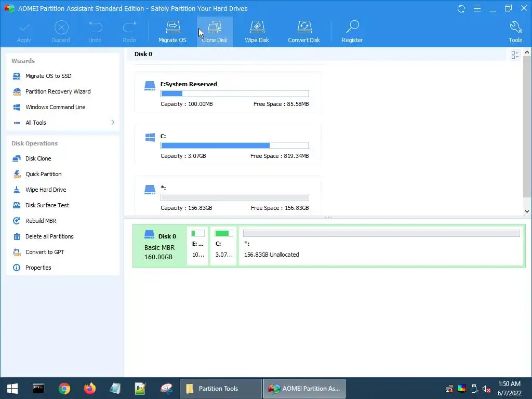Launch Migrate OS to SSD wizard
Viewport: 532px width, 399px height.
48,76
